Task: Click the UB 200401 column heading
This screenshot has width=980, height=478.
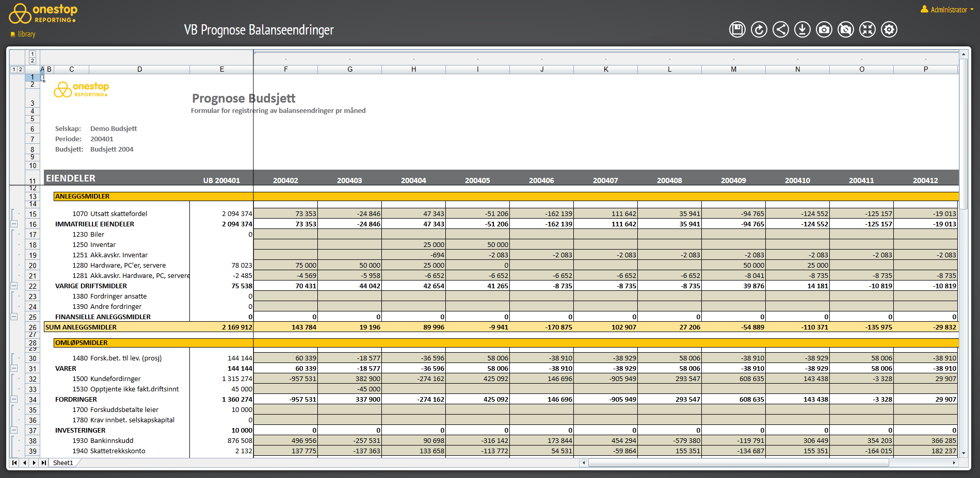Action: click(x=221, y=180)
